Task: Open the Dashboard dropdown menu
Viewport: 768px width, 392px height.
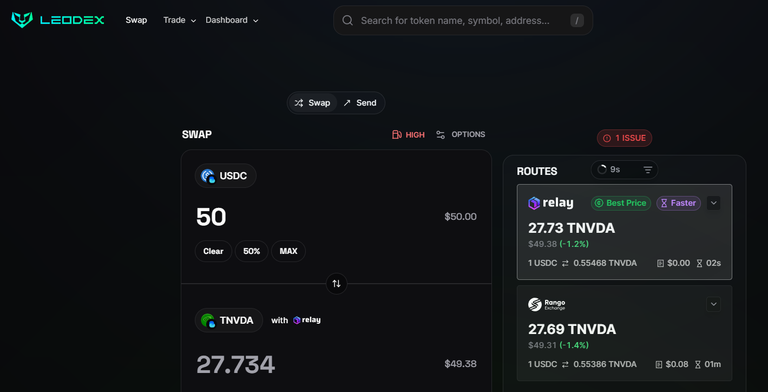Action: 232,20
